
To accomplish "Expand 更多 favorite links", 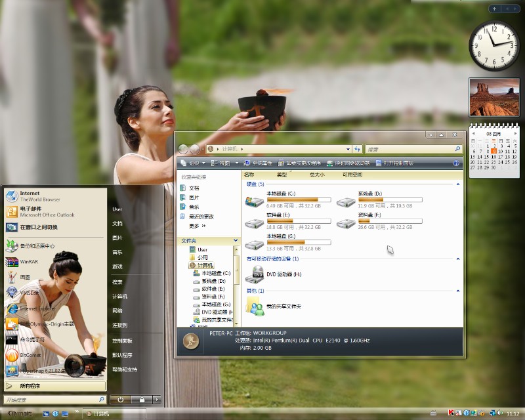I will coord(197,226).
